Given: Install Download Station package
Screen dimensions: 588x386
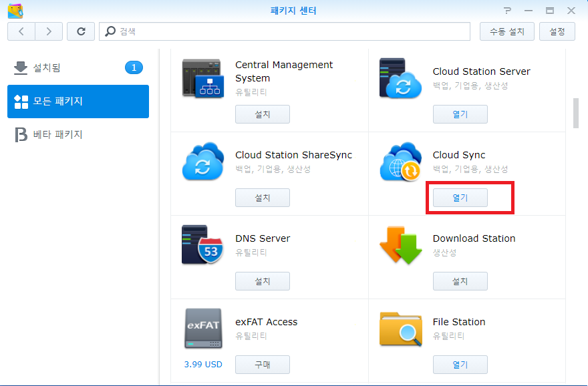Looking at the screenshot, I should coord(460,281).
